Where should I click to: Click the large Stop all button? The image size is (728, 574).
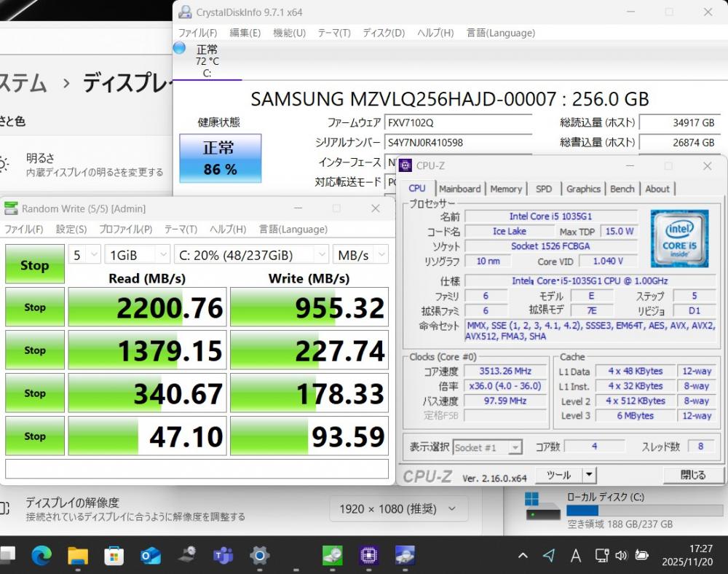35,264
